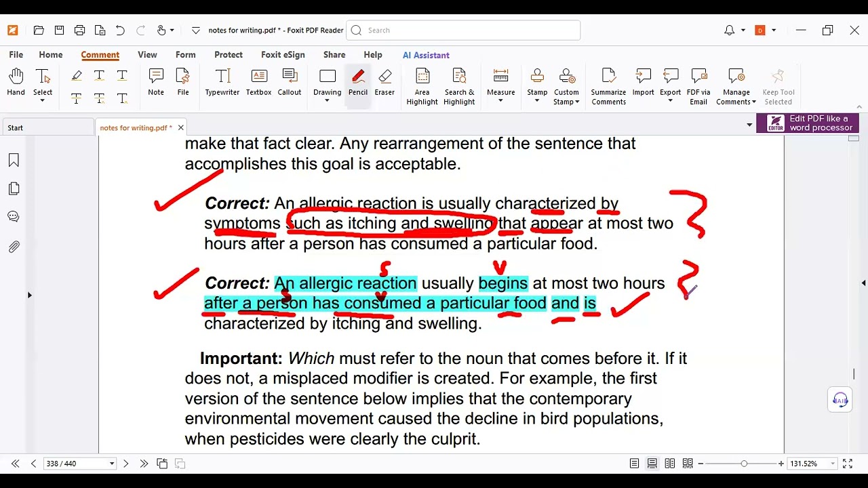Image resolution: width=868 pixels, height=488 pixels.
Task: Switch to Single Page view mode
Action: [634, 464]
